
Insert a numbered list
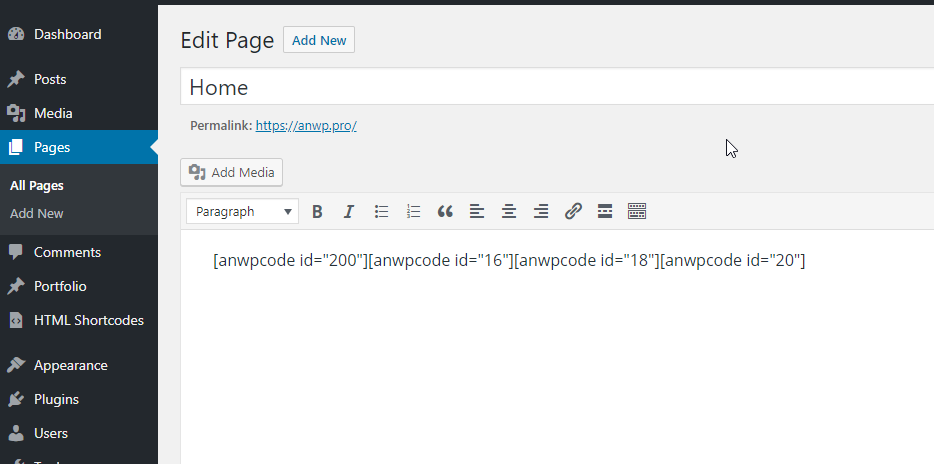coord(413,211)
